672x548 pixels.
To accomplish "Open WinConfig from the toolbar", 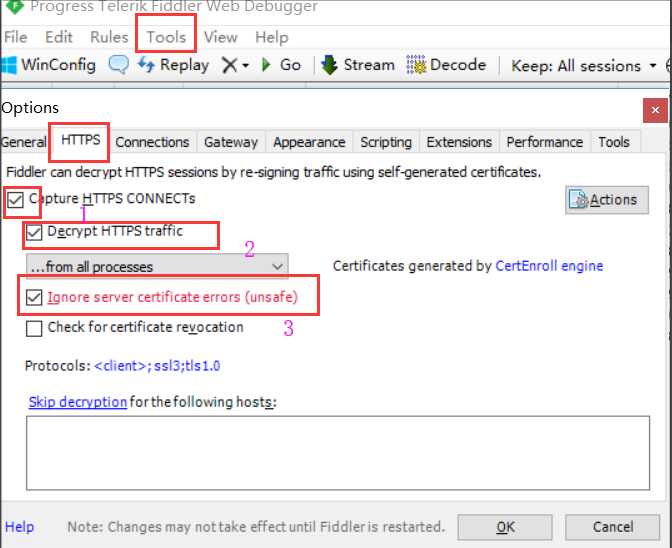I will pos(48,65).
